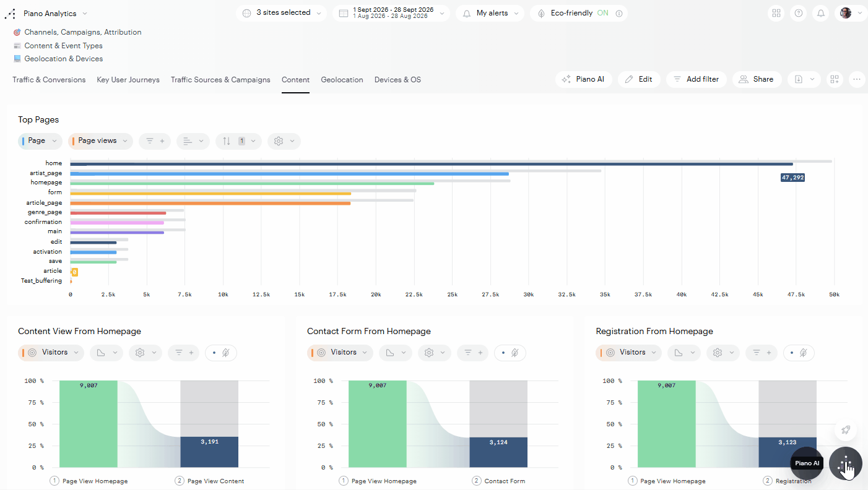868x490 pixels.
Task: Open the Page views metric dropdown
Action: pyautogui.click(x=100, y=141)
